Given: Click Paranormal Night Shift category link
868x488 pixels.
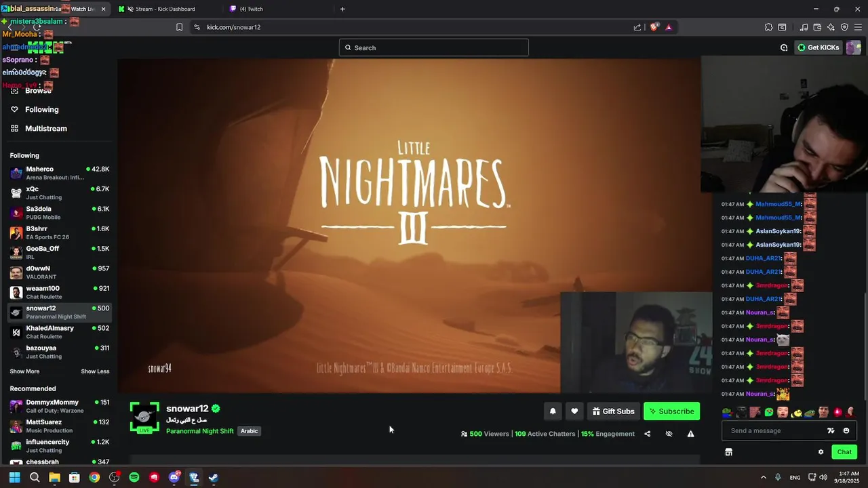Looking at the screenshot, I should (199, 431).
